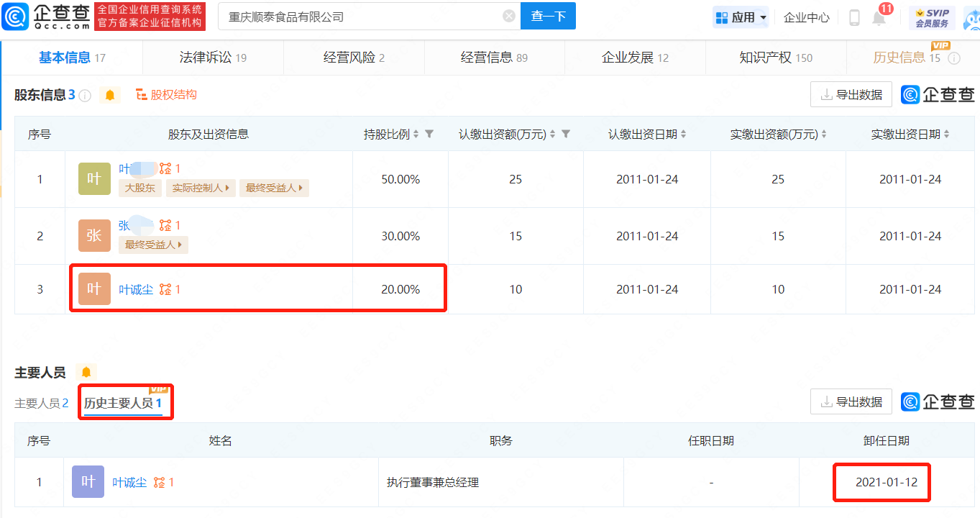Open SVIP 会员服务

[x=932, y=17]
